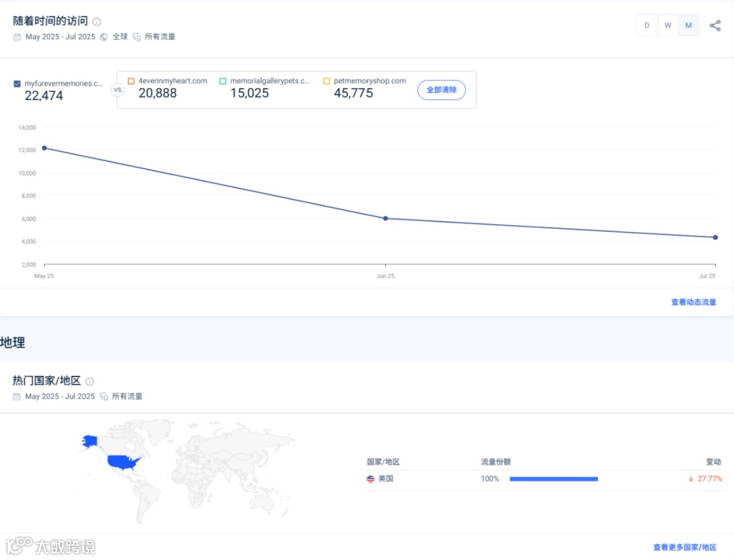Click calendar icon next to May 2025 - Jul 2025 in visits panel

(17, 37)
